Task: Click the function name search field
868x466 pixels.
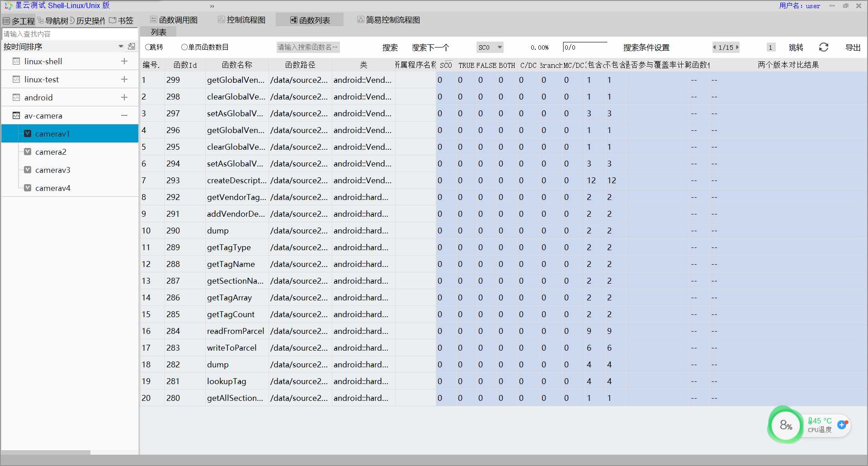Action: click(x=308, y=47)
